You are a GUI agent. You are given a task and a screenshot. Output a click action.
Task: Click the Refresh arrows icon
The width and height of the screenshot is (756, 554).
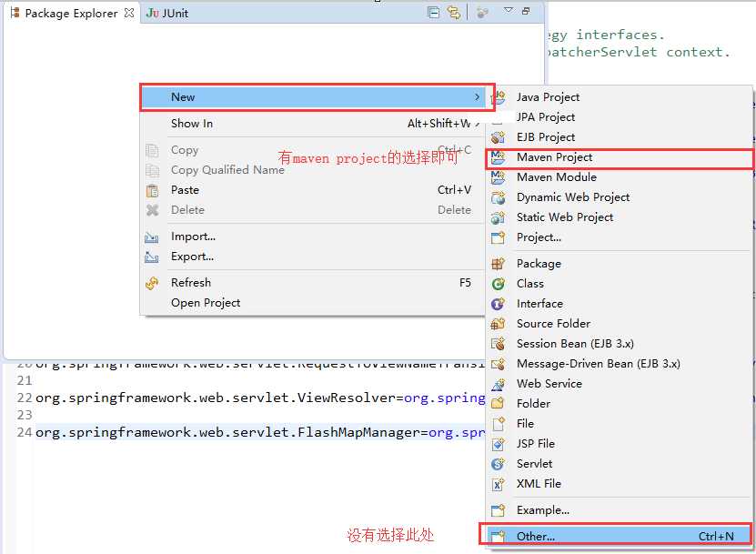point(152,284)
